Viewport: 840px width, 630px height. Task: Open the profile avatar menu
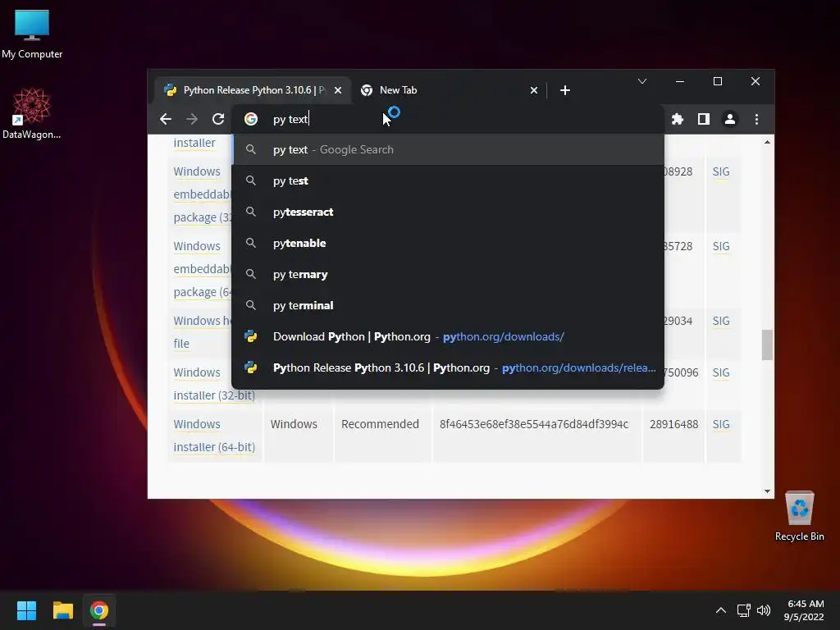729,119
